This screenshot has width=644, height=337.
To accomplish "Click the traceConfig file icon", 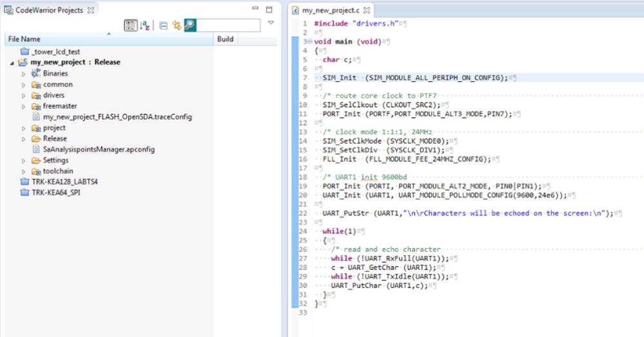I will coord(36,117).
